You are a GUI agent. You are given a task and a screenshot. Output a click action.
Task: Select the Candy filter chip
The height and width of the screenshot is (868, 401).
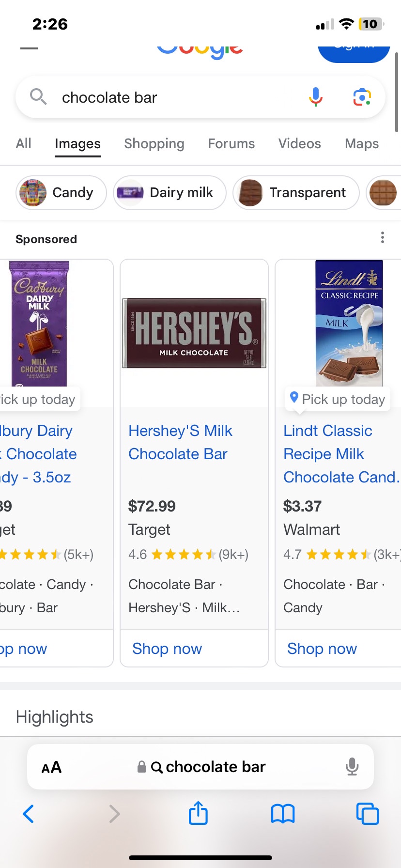pos(61,193)
